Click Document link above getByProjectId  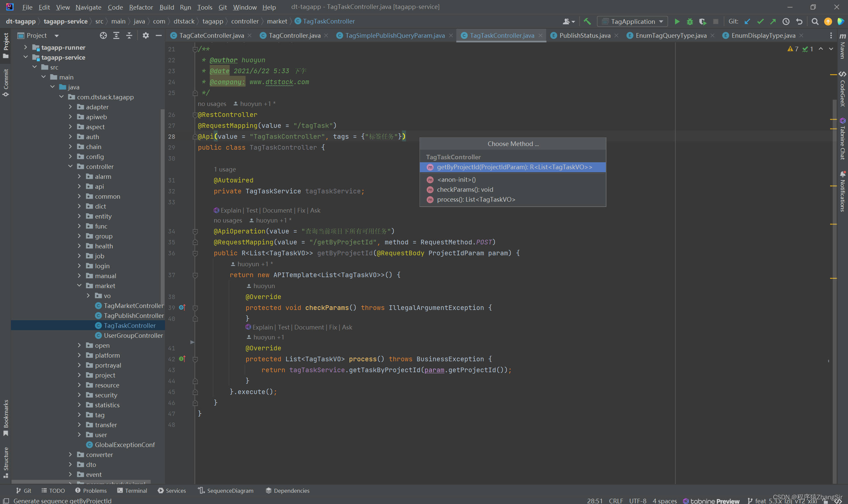tap(277, 210)
